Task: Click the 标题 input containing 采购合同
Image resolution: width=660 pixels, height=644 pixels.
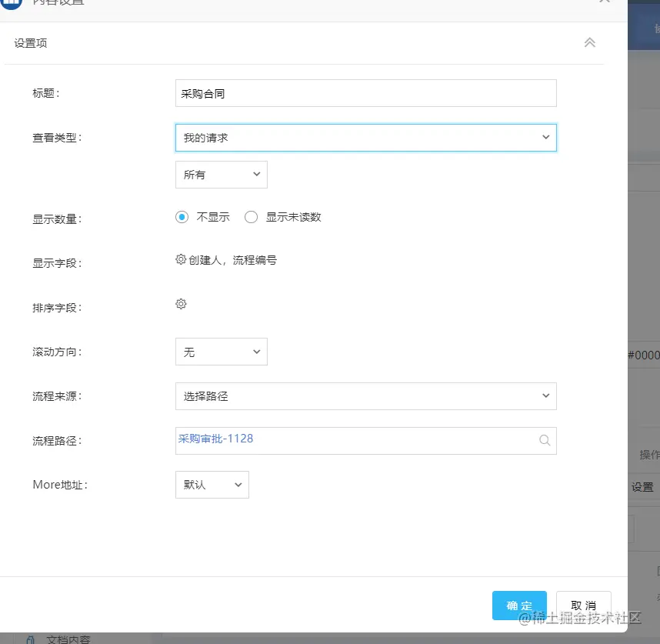Action: coord(366,93)
